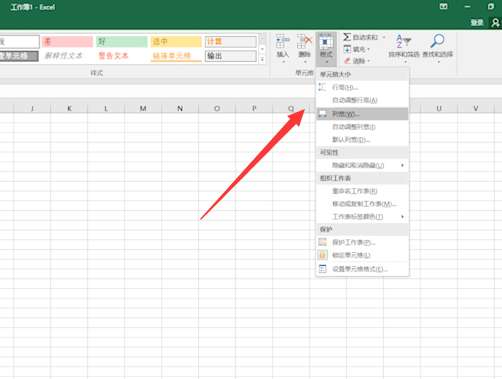Viewport: 502px width, 379px height.
Task: Apply the yellow 'Neutral' (适中) cell style
Action: click(x=176, y=41)
